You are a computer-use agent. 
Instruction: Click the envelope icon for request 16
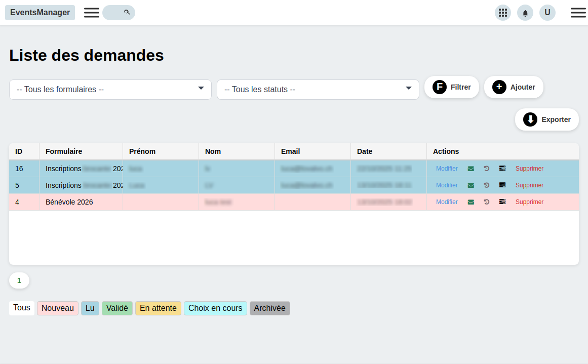coord(471,169)
